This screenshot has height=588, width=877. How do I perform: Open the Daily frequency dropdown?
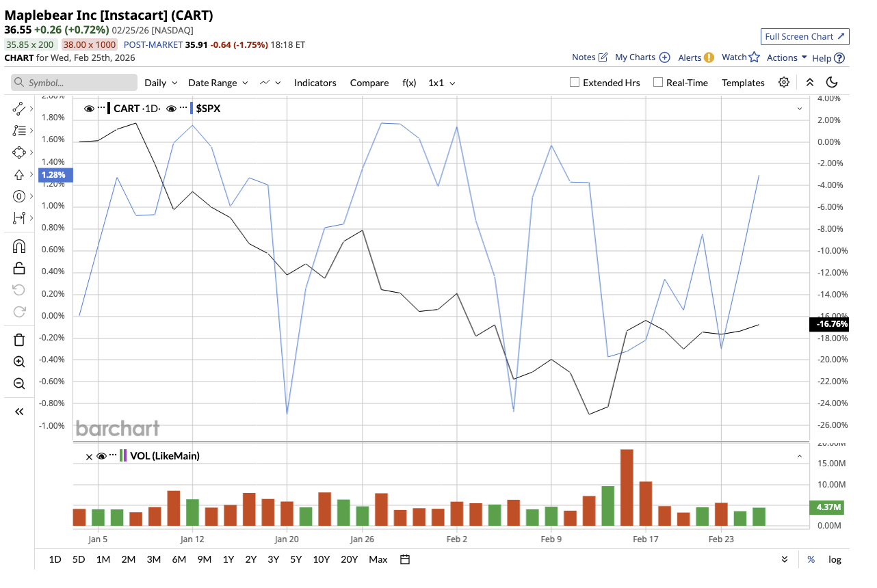161,83
